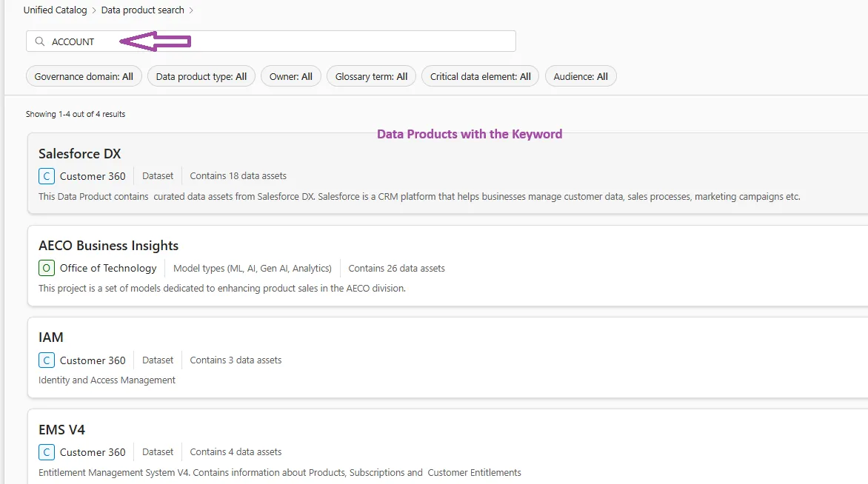Click 'Model types (ML, AI, Gen AI, Analytics)' text
The image size is (868, 484).
[x=253, y=269]
